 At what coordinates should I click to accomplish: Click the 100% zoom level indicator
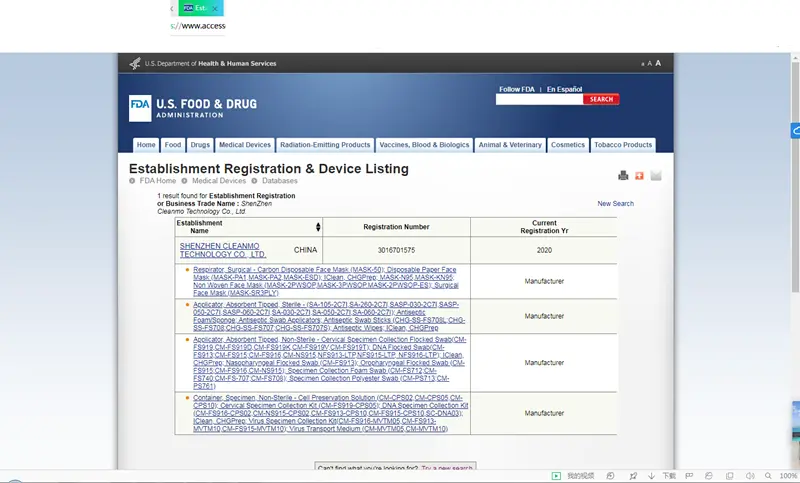point(788,476)
